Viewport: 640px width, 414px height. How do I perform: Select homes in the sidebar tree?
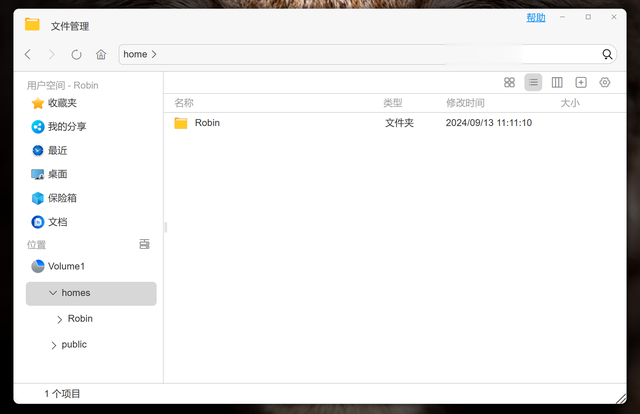pyautogui.click(x=91, y=294)
